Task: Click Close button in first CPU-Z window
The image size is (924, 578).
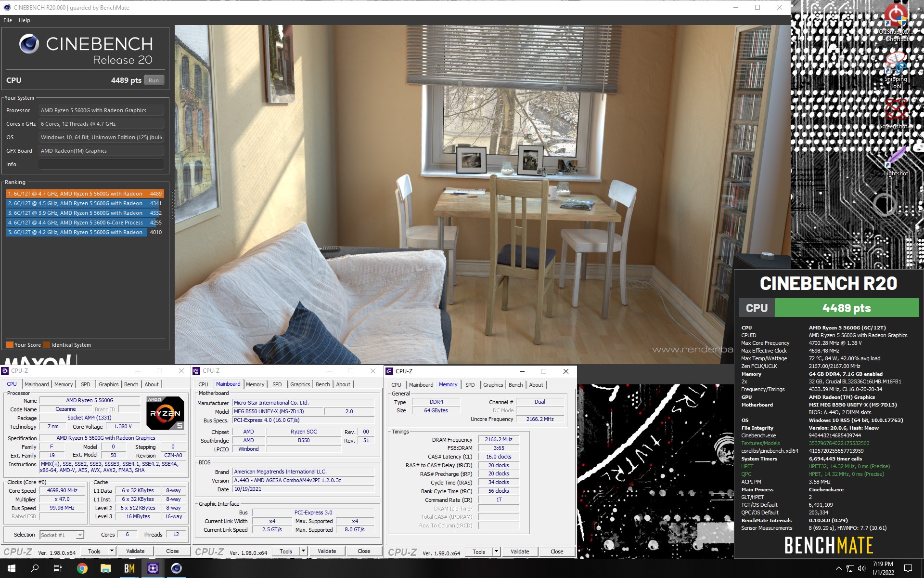Action: click(x=172, y=551)
